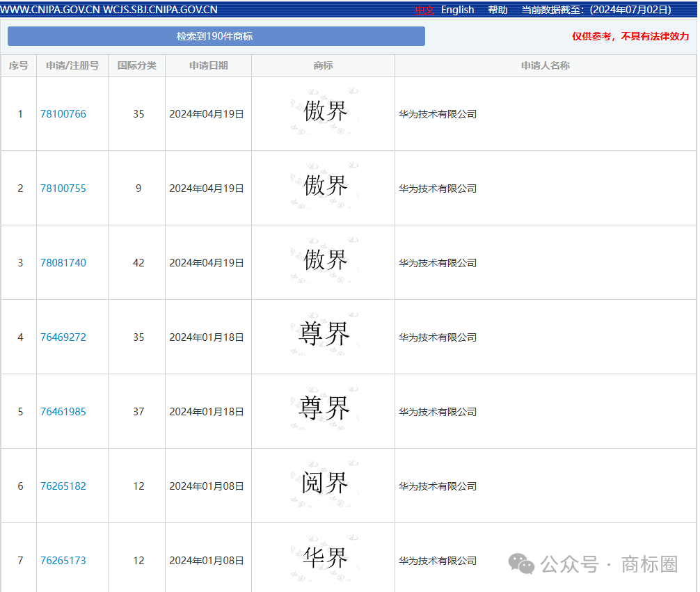Image resolution: width=700 pixels, height=592 pixels.
Task: Click the 申请人名称 column header
Action: pyautogui.click(x=545, y=65)
